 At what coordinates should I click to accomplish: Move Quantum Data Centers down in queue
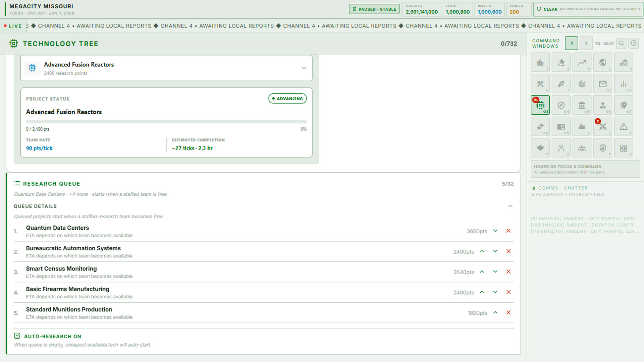pyautogui.click(x=495, y=231)
